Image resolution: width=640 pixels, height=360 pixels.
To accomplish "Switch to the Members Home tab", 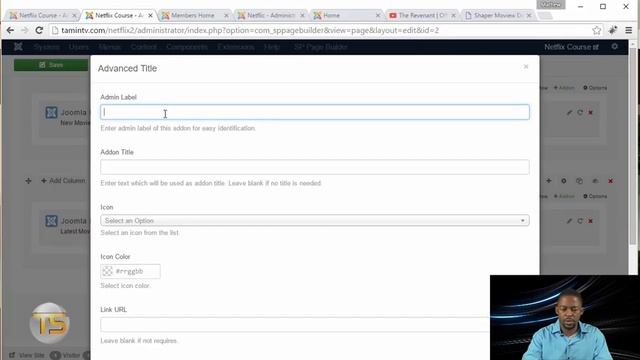I will point(193,16).
